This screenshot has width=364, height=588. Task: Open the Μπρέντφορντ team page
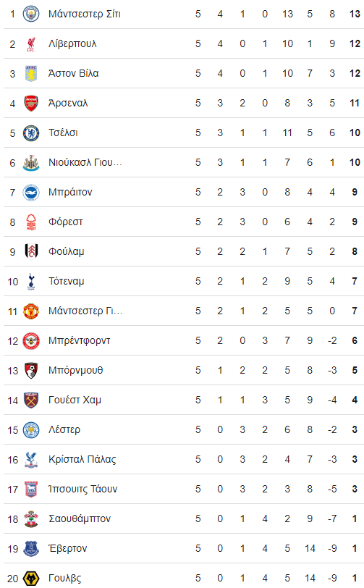click(80, 340)
